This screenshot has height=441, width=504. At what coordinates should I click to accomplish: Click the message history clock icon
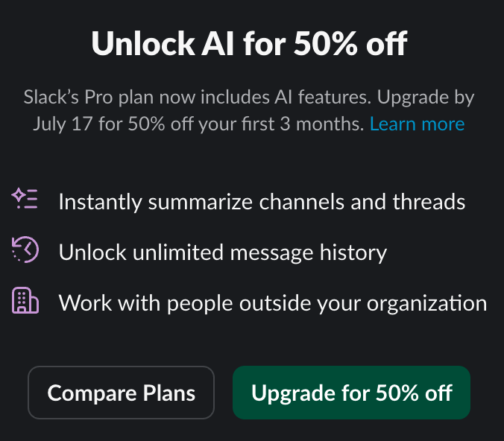tap(25, 250)
